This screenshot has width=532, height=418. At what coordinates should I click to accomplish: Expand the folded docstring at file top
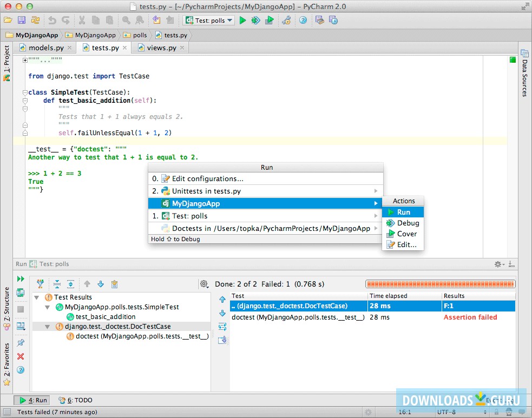click(x=25, y=60)
